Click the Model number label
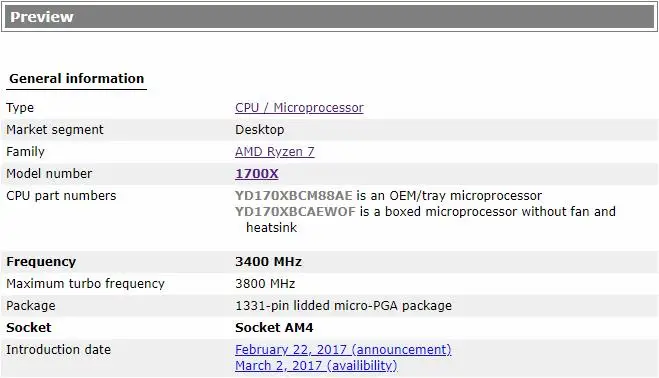This screenshot has height=378, width=659. pyautogui.click(x=49, y=174)
